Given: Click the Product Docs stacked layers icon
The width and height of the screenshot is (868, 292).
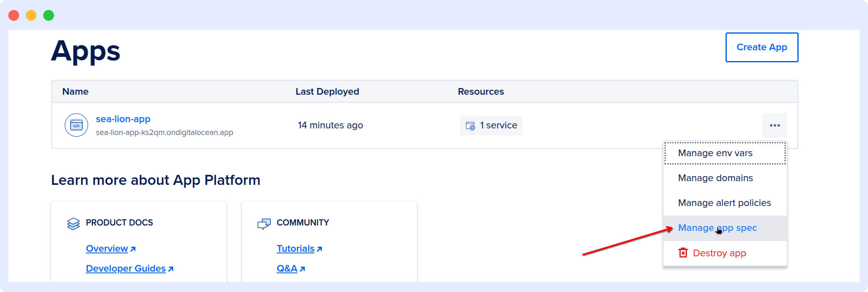Looking at the screenshot, I should 73,223.
